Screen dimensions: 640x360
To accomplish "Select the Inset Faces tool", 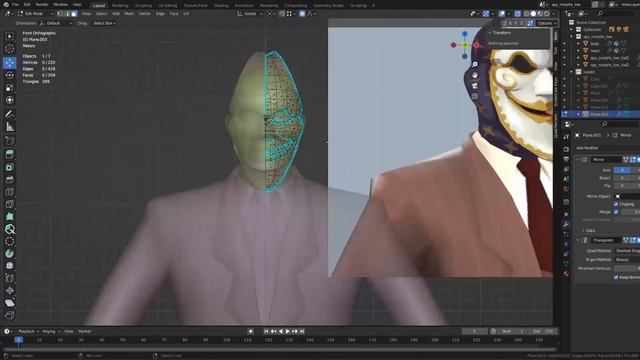I will [x=10, y=167].
